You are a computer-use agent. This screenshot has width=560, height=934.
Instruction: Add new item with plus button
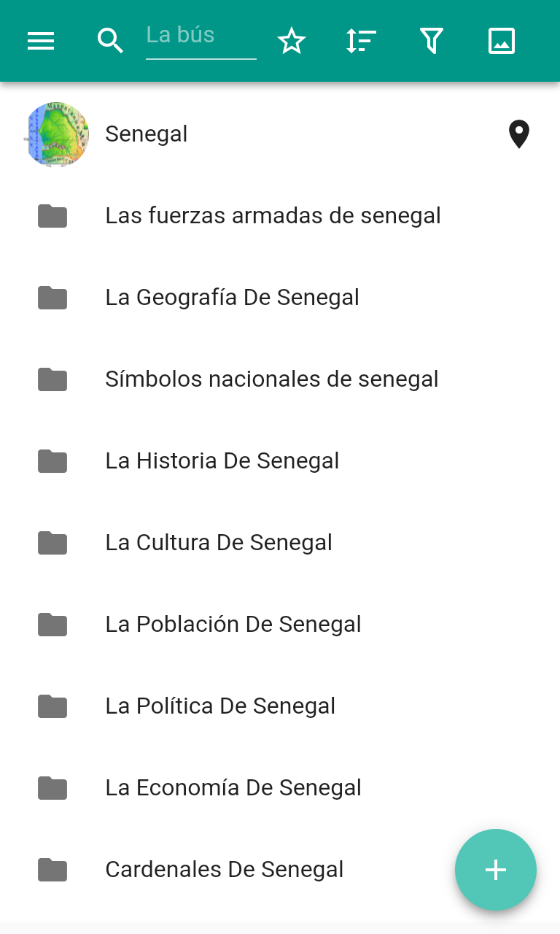pyautogui.click(x=496, y=870)
